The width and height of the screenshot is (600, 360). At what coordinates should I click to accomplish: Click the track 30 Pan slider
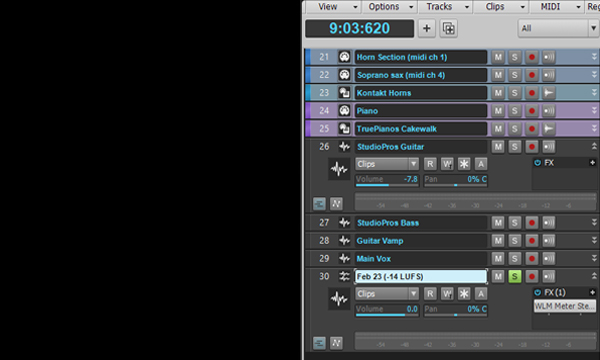coord(455,310)
